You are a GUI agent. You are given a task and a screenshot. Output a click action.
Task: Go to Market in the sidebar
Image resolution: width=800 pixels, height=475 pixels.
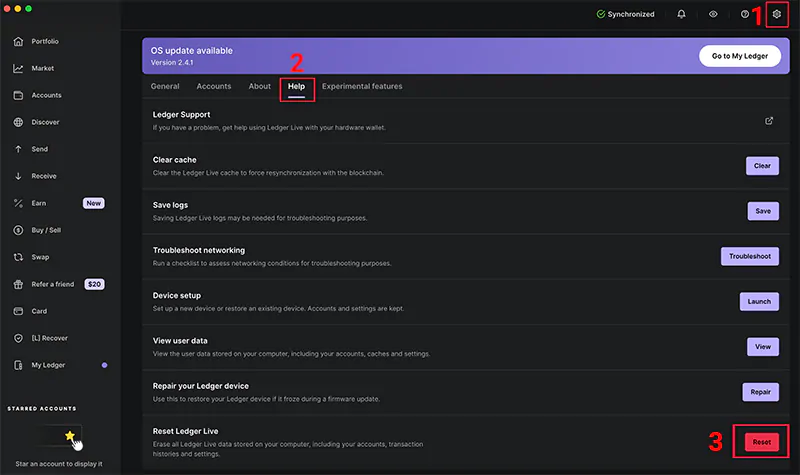pyautogui.click(x=42, y=69)
